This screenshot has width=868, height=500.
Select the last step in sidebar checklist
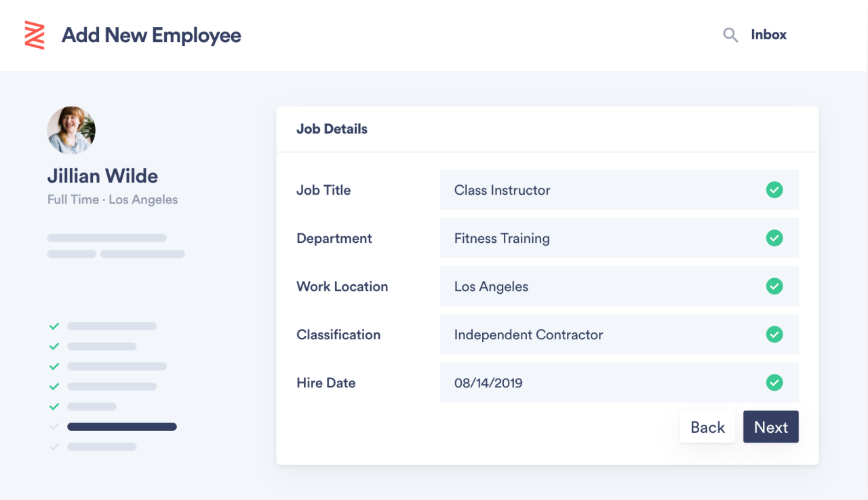pos(102,447)
